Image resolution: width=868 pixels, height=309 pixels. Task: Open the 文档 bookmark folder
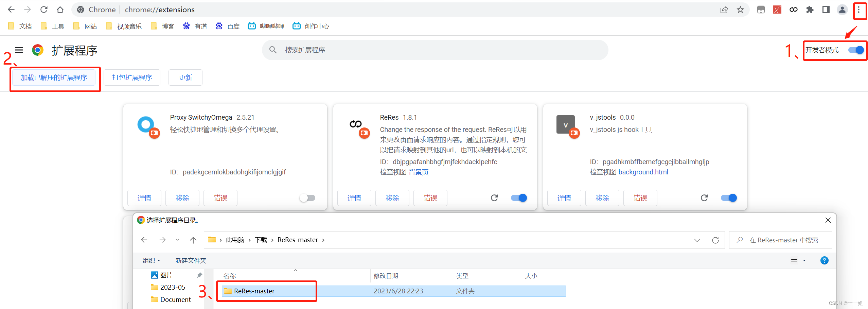pos(20,26)
